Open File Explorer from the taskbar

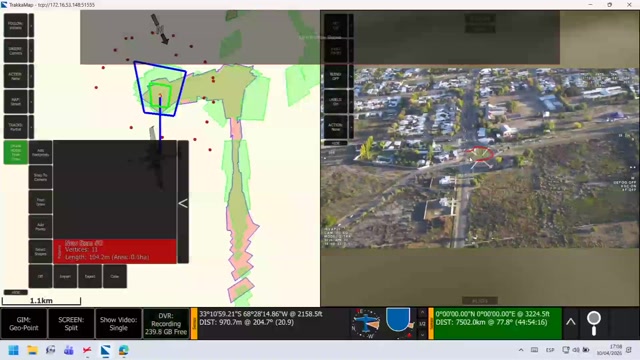coord(32,350)
